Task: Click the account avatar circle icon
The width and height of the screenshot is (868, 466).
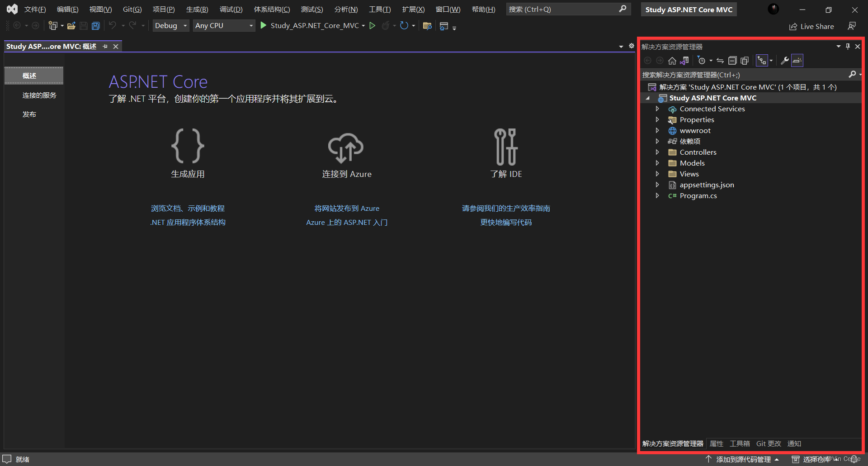Action: pos(774,9)
